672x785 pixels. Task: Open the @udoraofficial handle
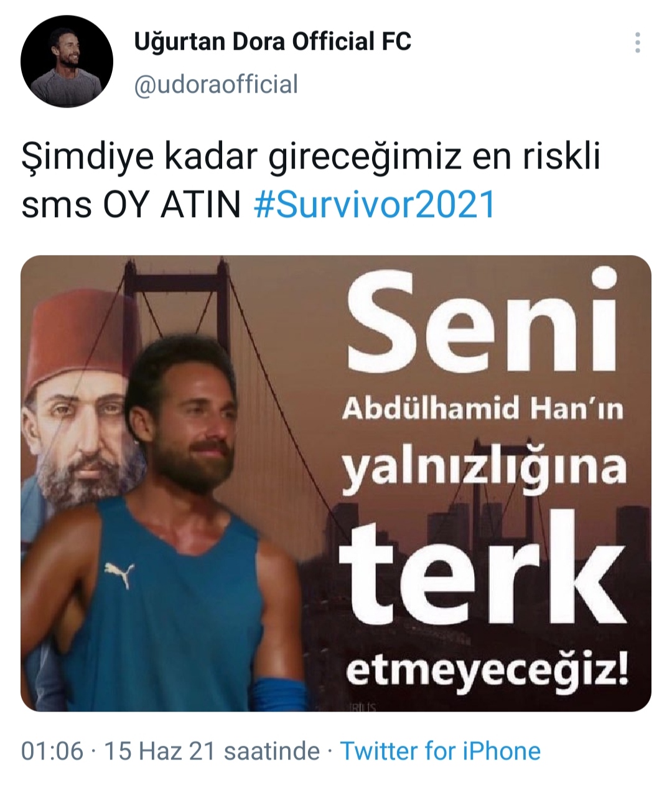216,84
